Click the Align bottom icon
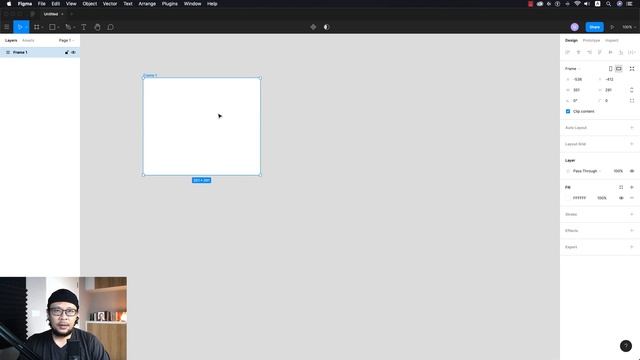 (621, 52)
